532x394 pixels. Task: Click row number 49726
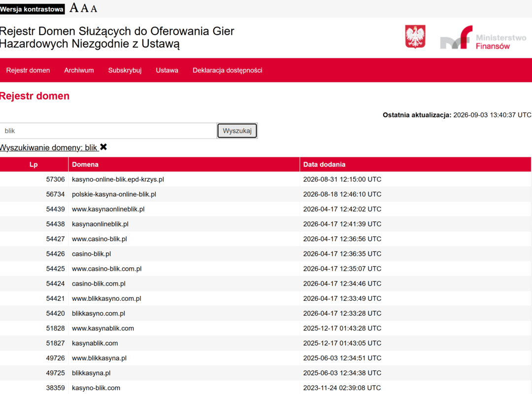[55, 358]
